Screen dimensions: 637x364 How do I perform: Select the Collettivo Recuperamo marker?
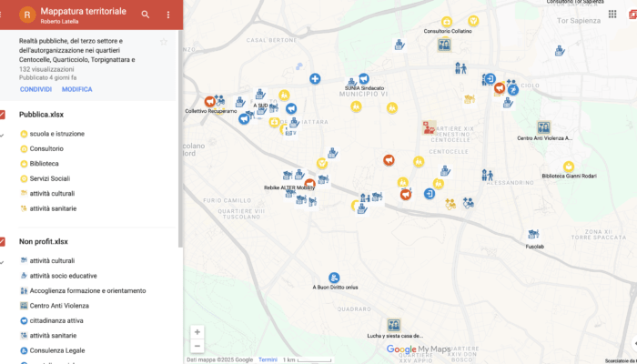(209, 102)
